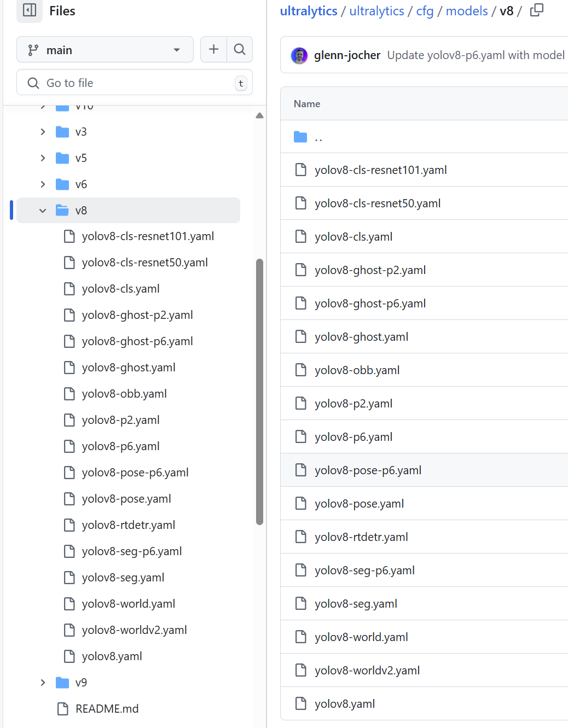The image size is (568, 728).
Task: Add a new file with plus button
Action: pyautogui.click(x=213, y=49)
